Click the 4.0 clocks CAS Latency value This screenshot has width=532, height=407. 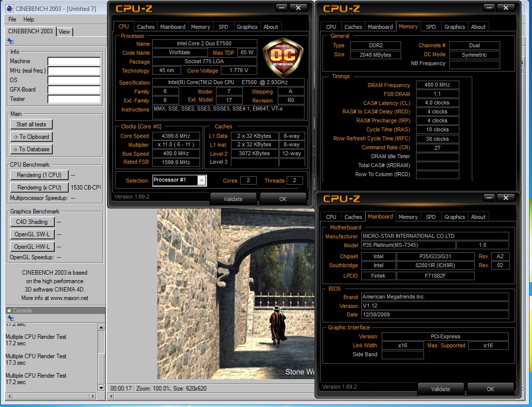point(437,103)
